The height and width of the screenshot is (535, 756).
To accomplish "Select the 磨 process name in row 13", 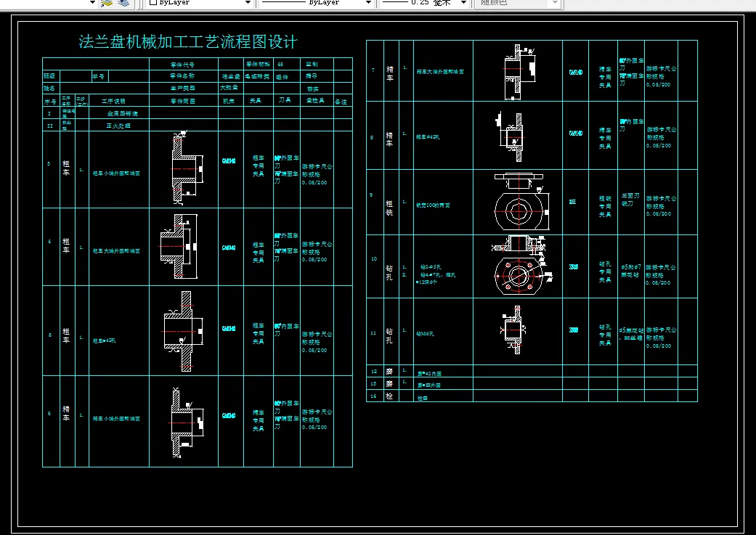I will (389, 384).
